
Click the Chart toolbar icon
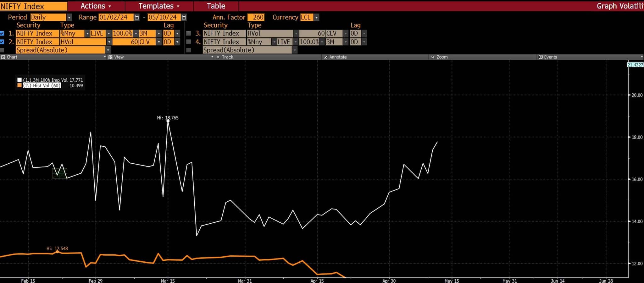(x=3, y=57)
